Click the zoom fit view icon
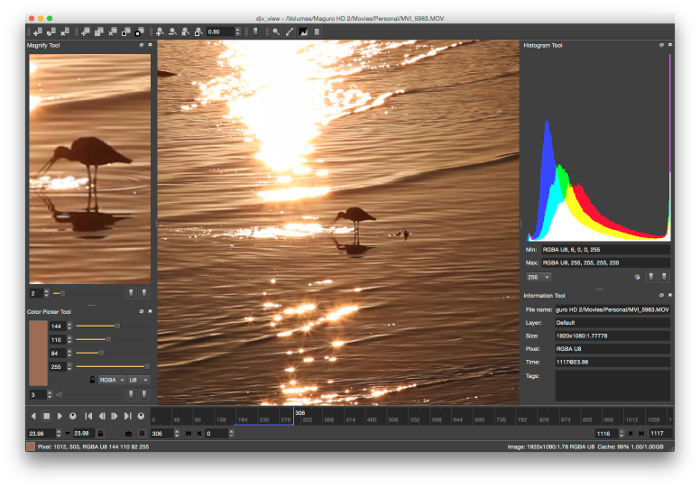 click(198, 32)
